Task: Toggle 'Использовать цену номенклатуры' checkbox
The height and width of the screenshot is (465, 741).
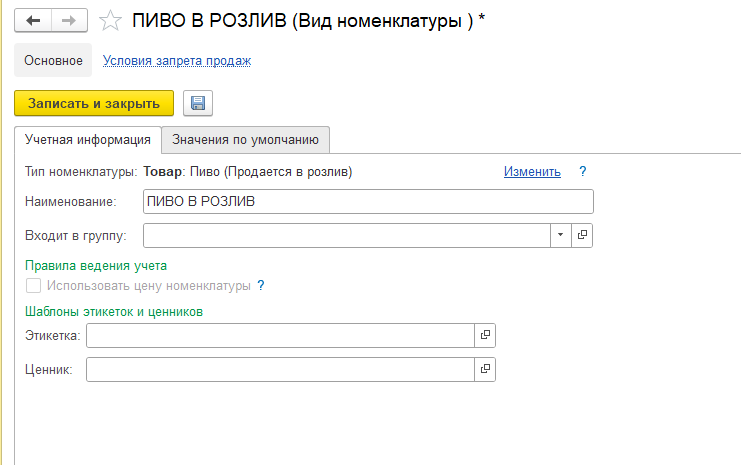Action: pos(34,285)
